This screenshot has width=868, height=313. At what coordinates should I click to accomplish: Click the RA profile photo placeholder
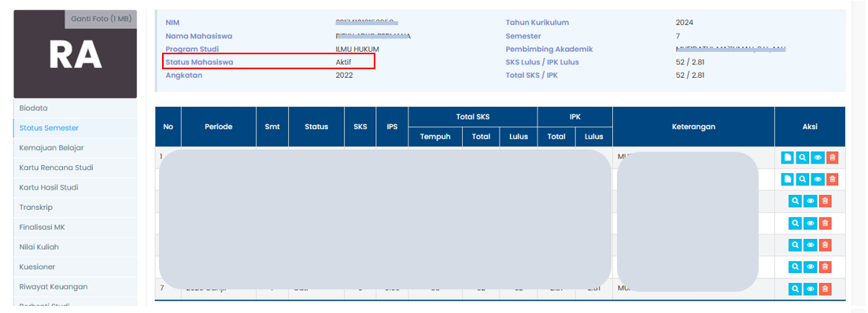pyautogui.click(x=75, y=55)
